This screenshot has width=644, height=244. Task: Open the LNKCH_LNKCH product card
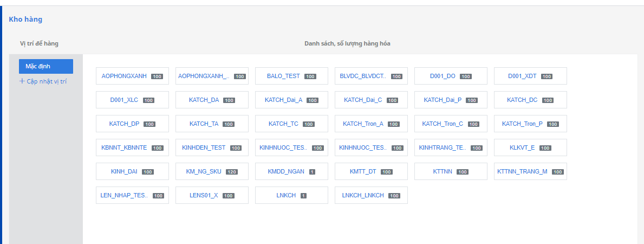tap(363, 195)
